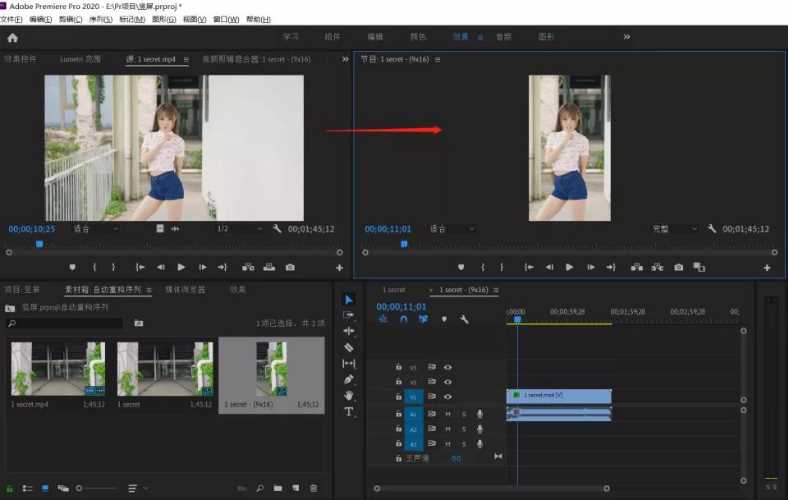Open the 文件 (File) menu

pyautogui.click(x=11, y=19)
